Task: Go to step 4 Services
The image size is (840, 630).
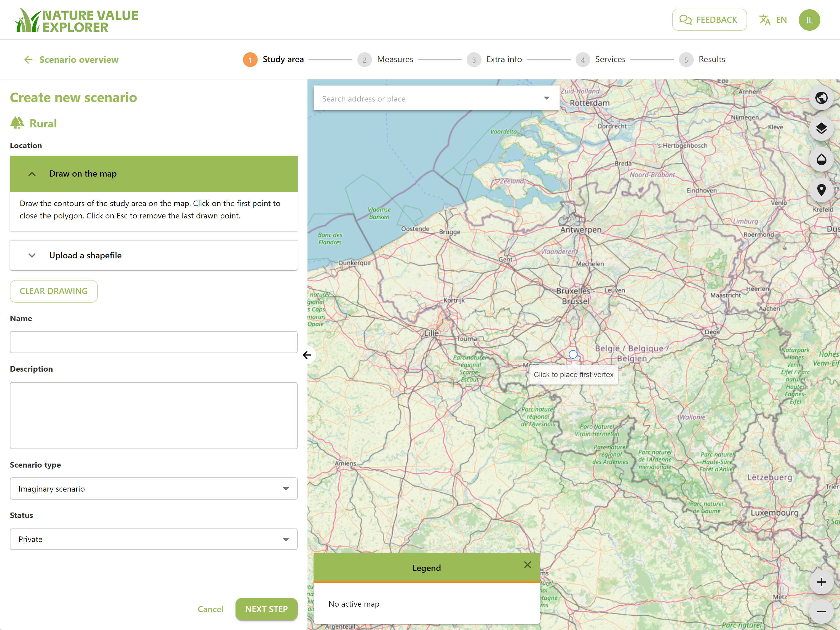Action: [x=600, y=59]
